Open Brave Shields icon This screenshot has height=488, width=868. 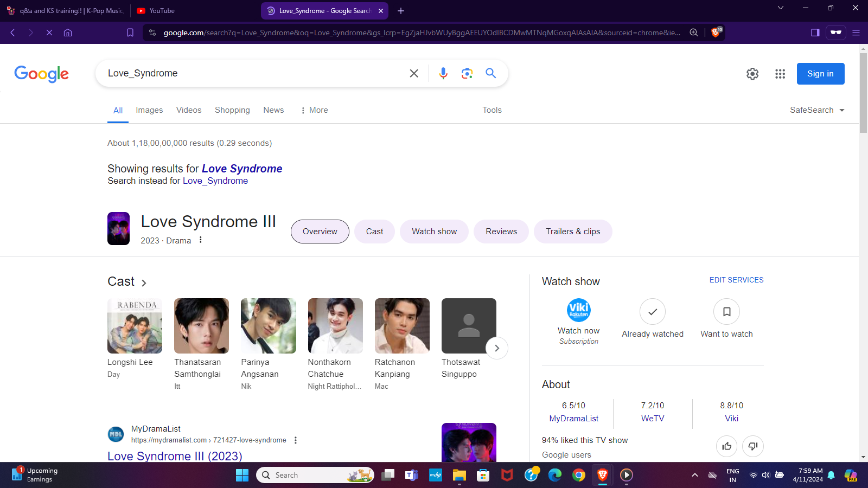pos(716,33)
